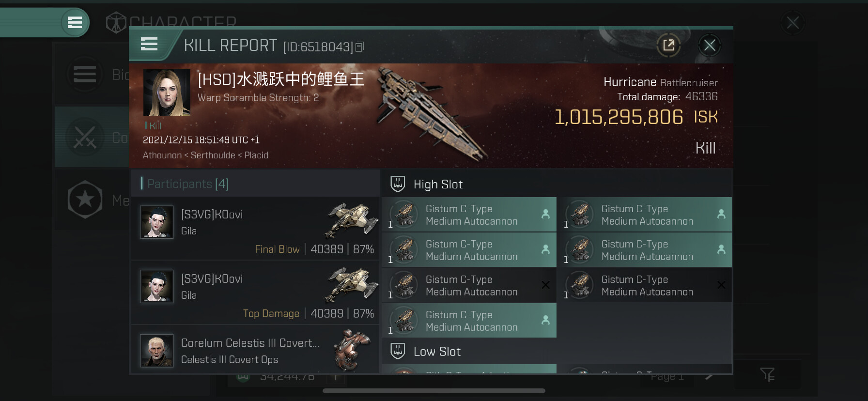The height and width of the screenshot is (401, 868).
Task: Select the Top Damage Gila participant
Action: pos(255,293)
